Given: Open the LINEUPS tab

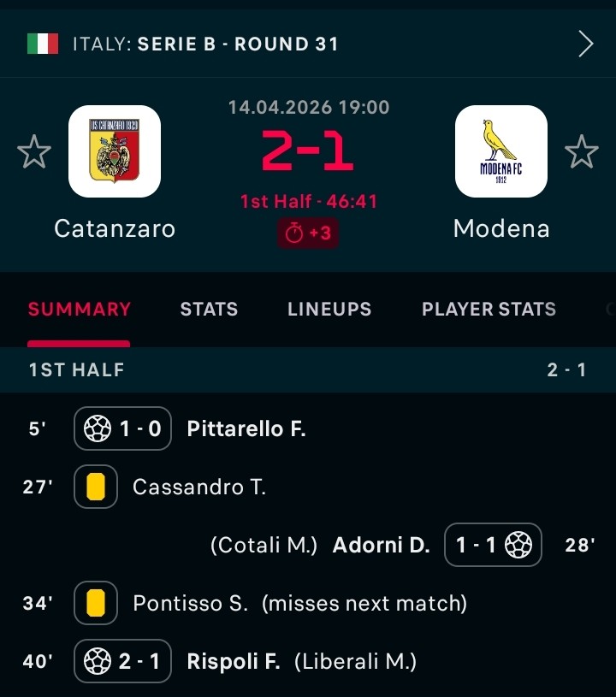Looking at the screenshot, I should (x=329, y=310).
